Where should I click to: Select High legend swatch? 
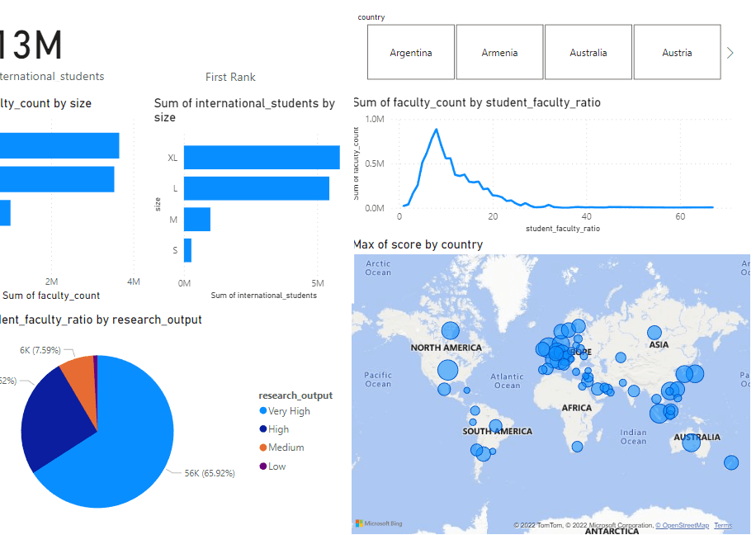tap(263, 428)
